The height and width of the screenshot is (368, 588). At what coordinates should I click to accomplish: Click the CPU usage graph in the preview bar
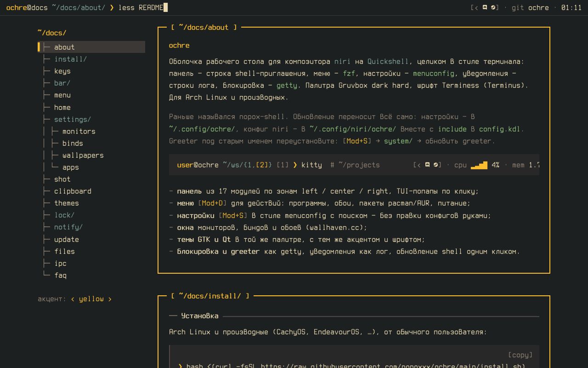(x=479, y=165)
